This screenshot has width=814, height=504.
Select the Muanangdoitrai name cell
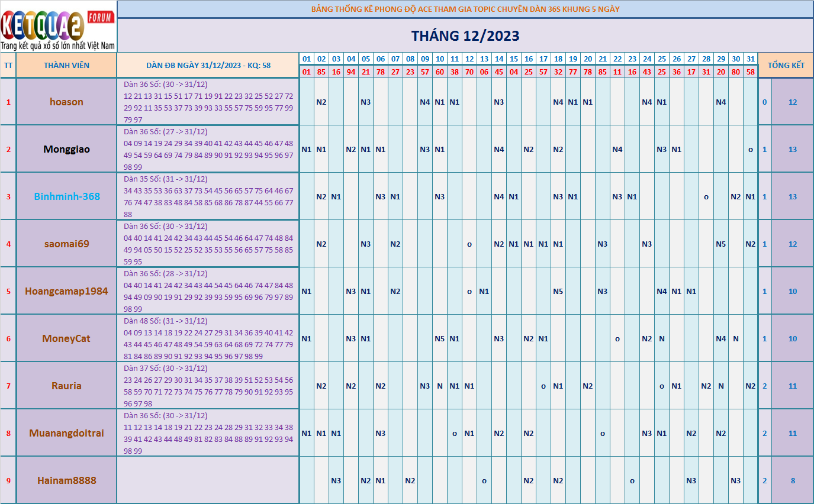coord(66,433)
